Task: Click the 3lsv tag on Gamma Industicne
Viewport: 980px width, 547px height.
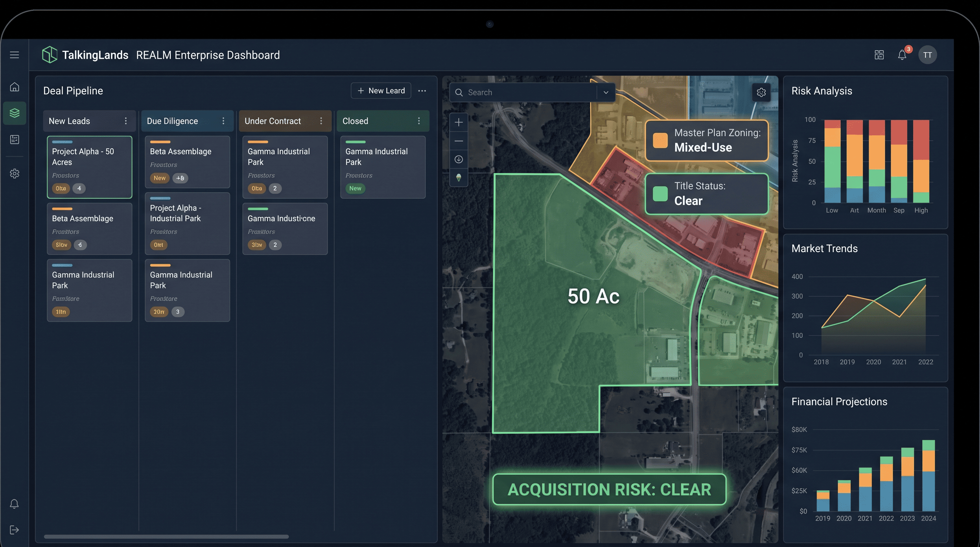Action: pyautogui.click(x=257, y=245)
